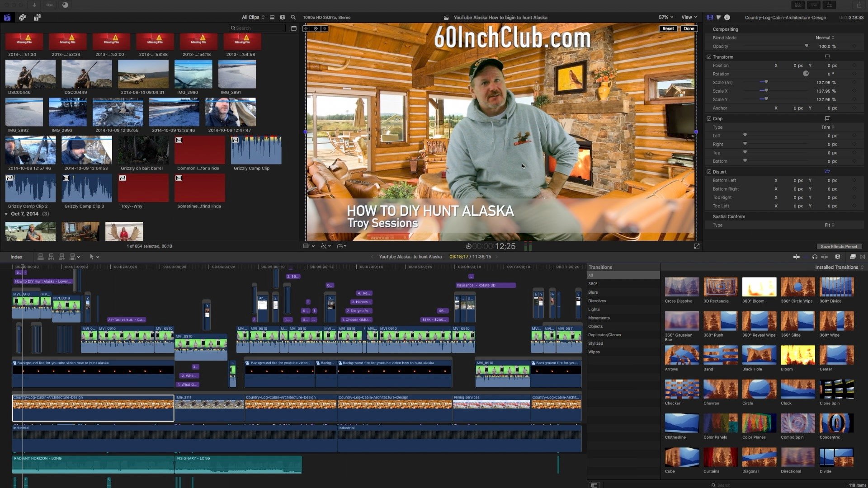Select the Grizzly Camp Clip thumbnail
This screenshot has height=488, width=868.
pos(256,150)
